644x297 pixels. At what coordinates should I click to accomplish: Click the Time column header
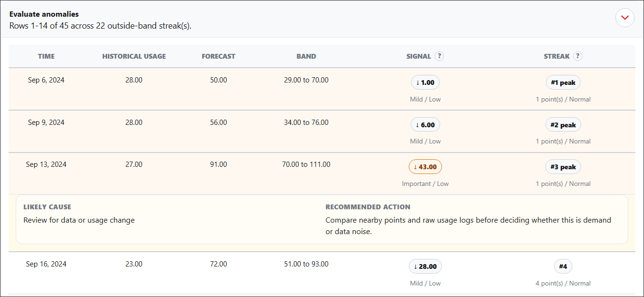pos(46,56)
